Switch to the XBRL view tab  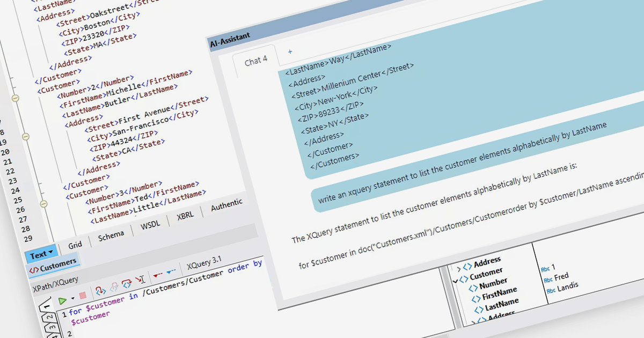coord(186,217)
